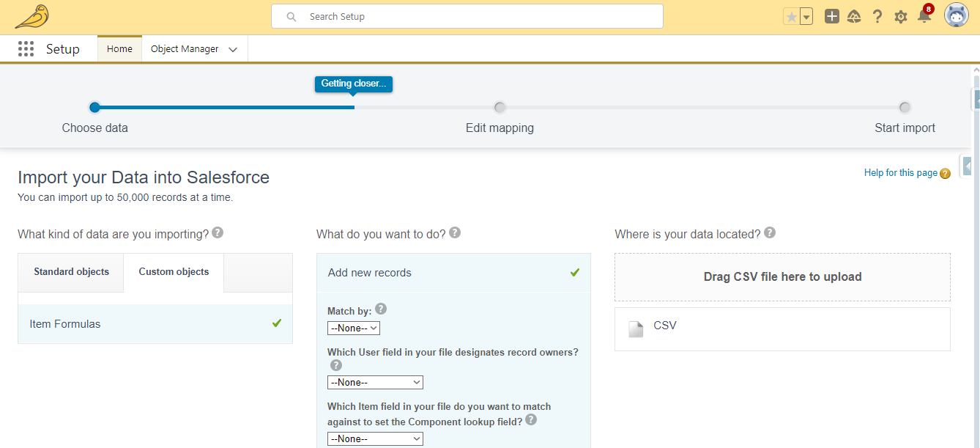The width and height of the screenshot is (980, 448).
Task: Click the CSV document icon
Action: click(636, 329)
